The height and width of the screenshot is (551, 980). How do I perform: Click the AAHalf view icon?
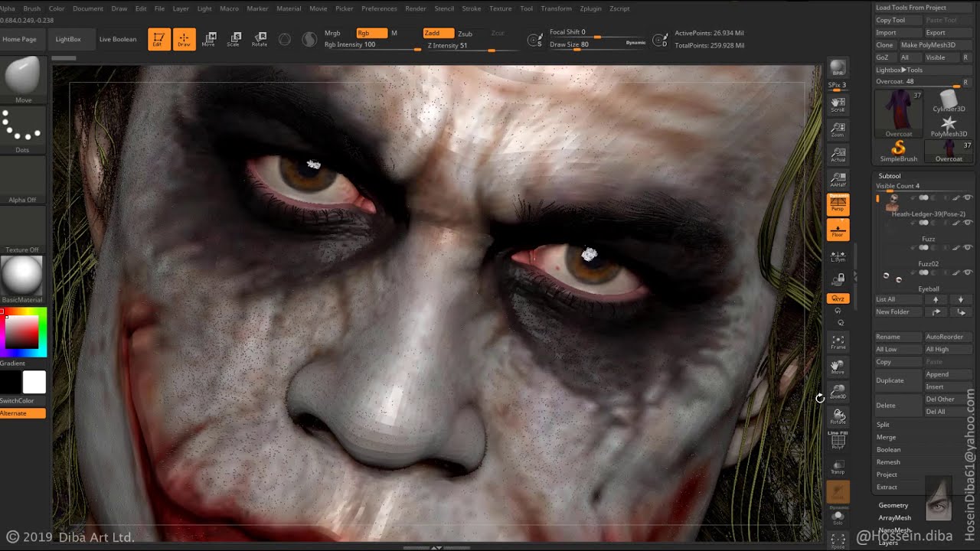pyautogui.click(x=838, y=180)
